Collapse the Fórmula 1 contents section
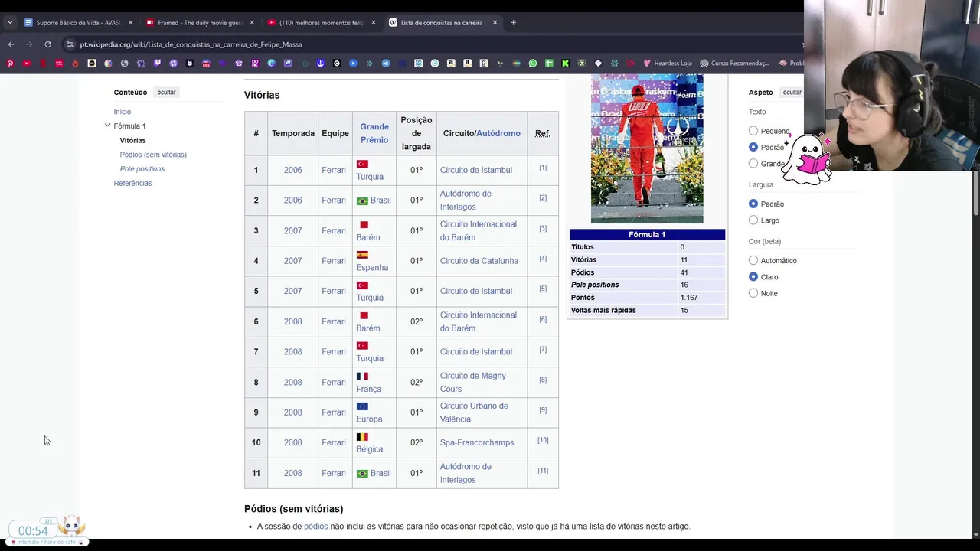 pos(107,126)
